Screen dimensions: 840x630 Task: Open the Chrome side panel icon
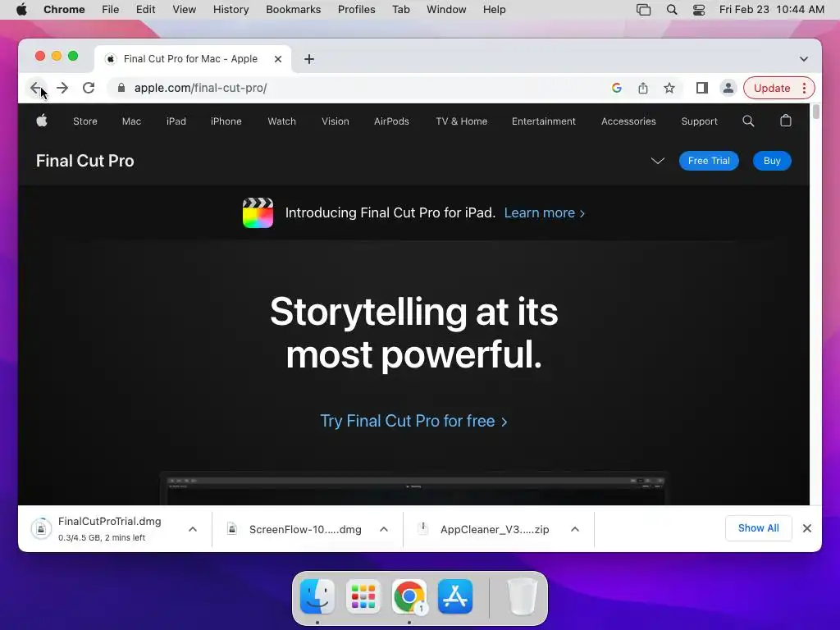pyautogui.click(x=702, y=88)
